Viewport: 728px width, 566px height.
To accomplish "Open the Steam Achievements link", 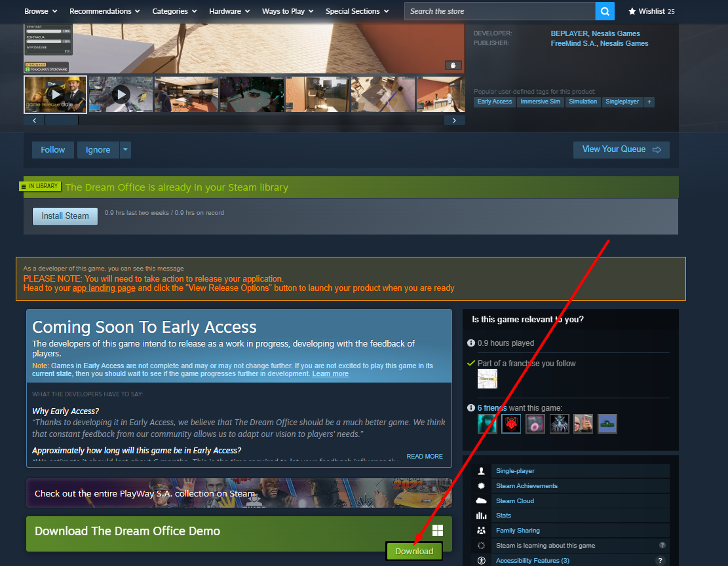I will click(526, 485).
